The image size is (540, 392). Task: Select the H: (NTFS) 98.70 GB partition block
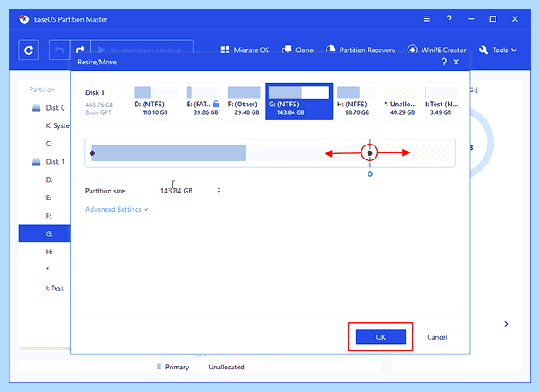(356, 101)
